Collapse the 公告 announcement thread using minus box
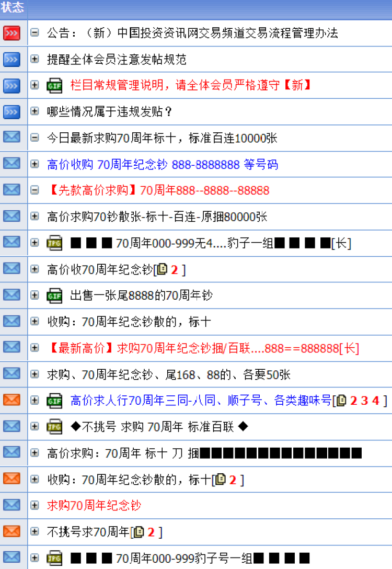Screen dimensions: 392x569 (35, 33)
